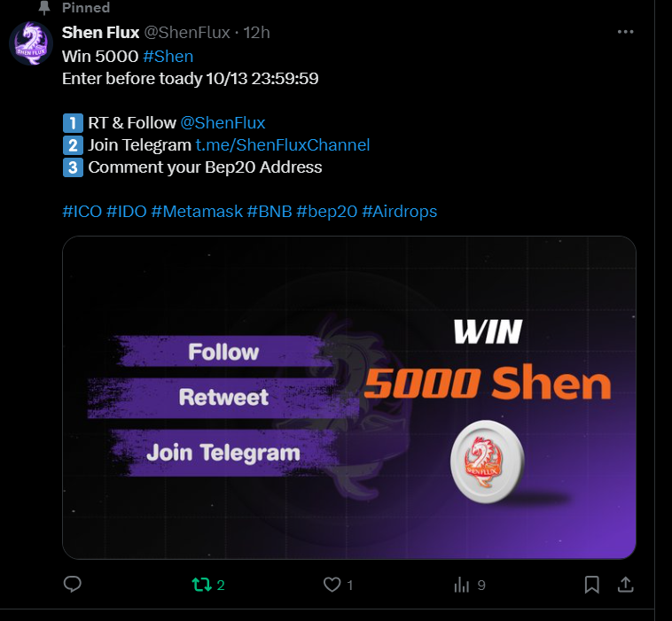Image resolution: width=672 pixels, height=621 pixels.
Task: Click the #ICO hashtag
Action: tap(82, 212)
